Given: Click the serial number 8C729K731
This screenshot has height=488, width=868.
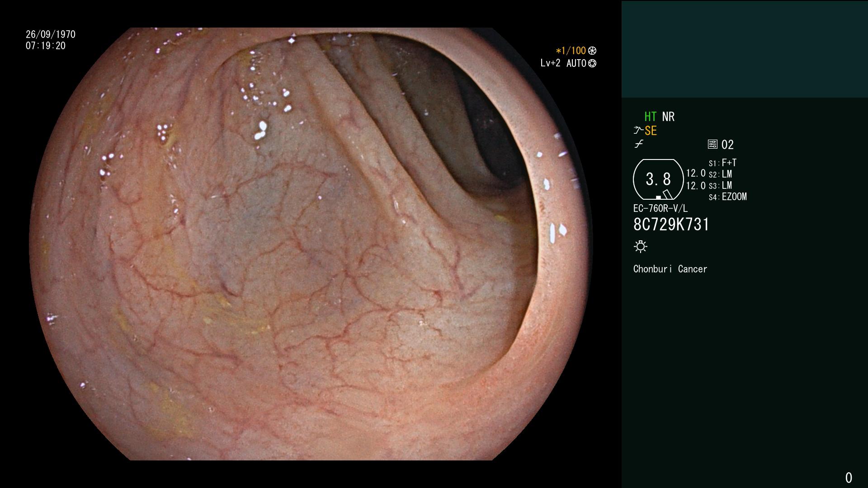Looking at the screenshot, I should pyautogui.click(x=671, y=225).
